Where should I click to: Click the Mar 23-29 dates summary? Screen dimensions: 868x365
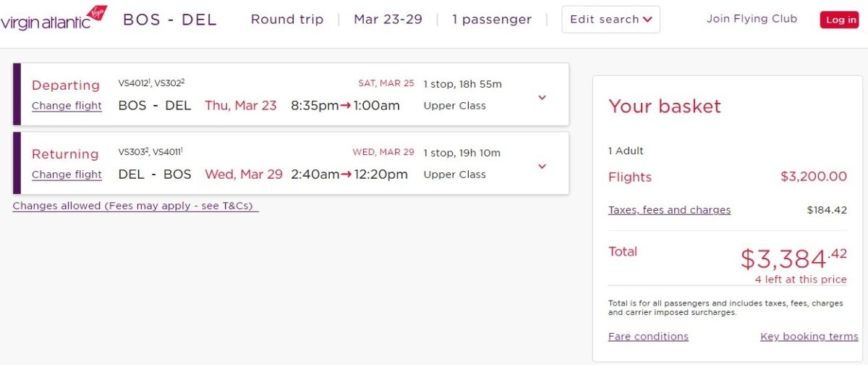[388, 20]
